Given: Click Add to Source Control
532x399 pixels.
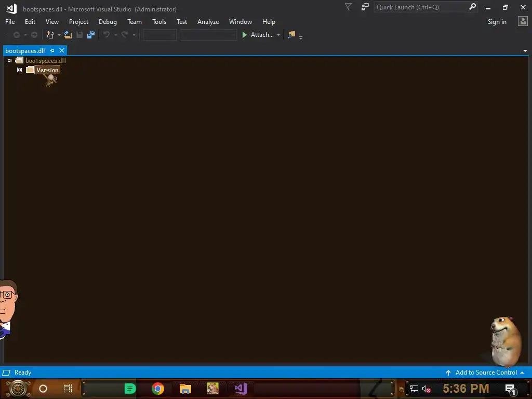Looking at the screenshot, I should 486,373.
